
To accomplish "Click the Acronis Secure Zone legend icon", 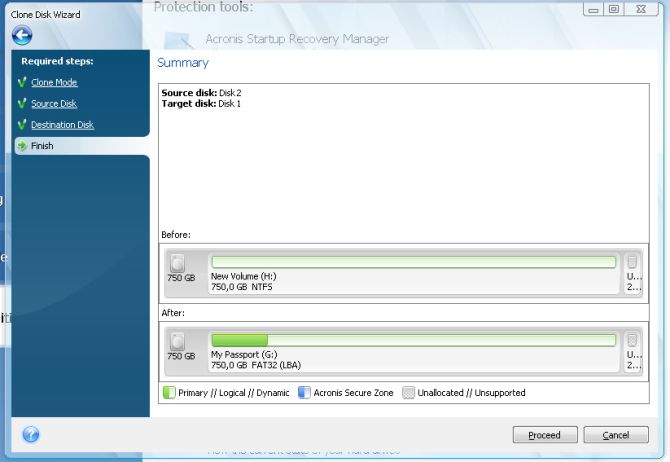I will click(304, 392).
